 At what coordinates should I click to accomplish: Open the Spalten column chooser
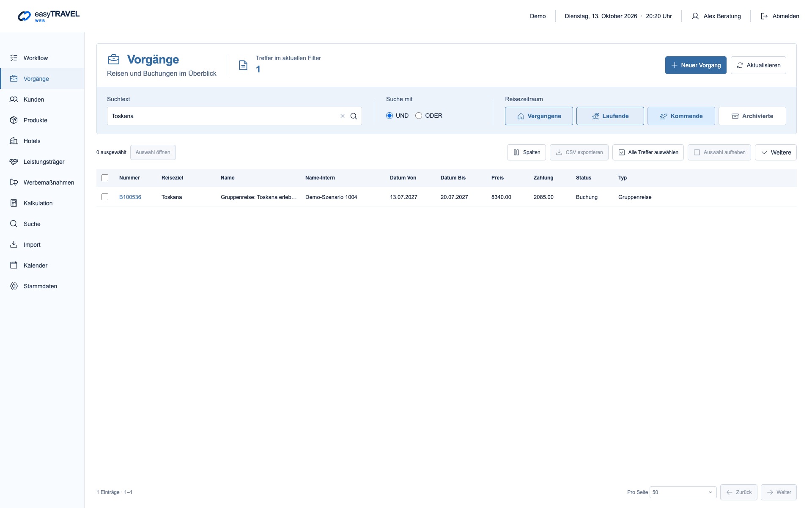527,152
